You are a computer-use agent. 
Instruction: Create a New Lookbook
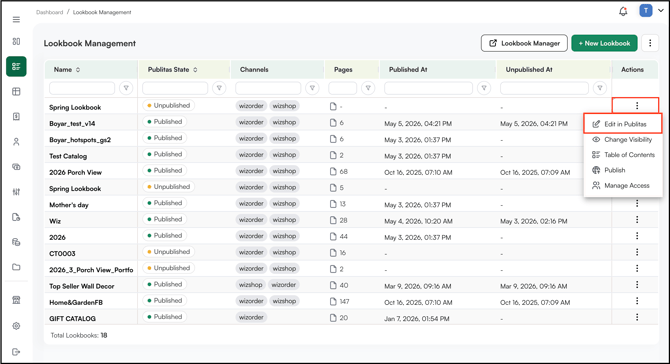604,43
